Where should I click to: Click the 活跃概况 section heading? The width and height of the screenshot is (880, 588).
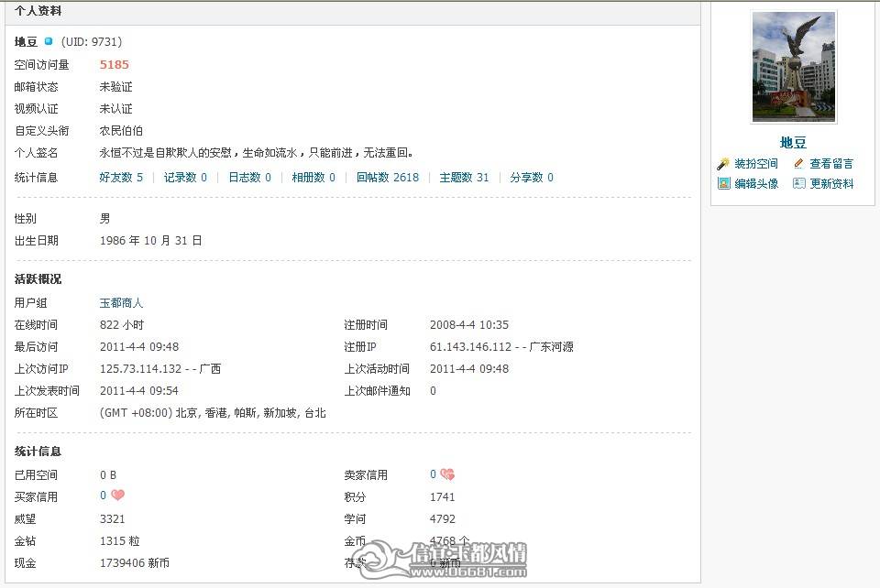(x=38, y=279)
